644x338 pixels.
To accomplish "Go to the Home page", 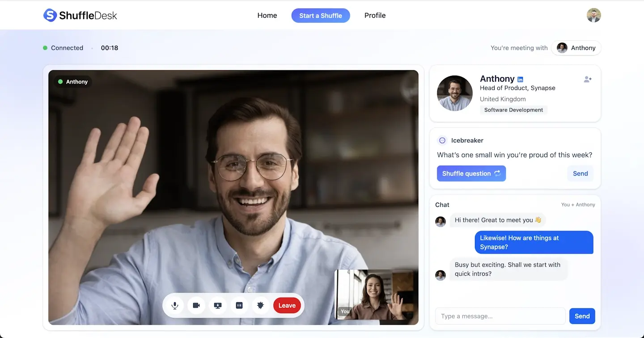I will [x=267, y=15].
